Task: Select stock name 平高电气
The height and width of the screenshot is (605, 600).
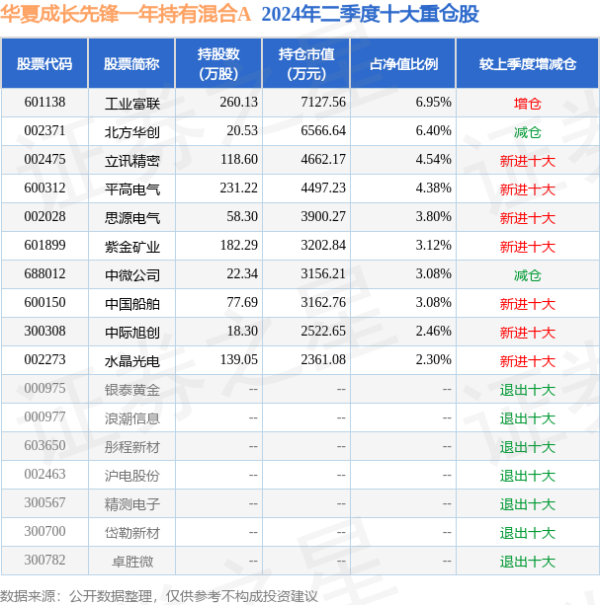Action: pyautogui.click(x=132, y=189)
